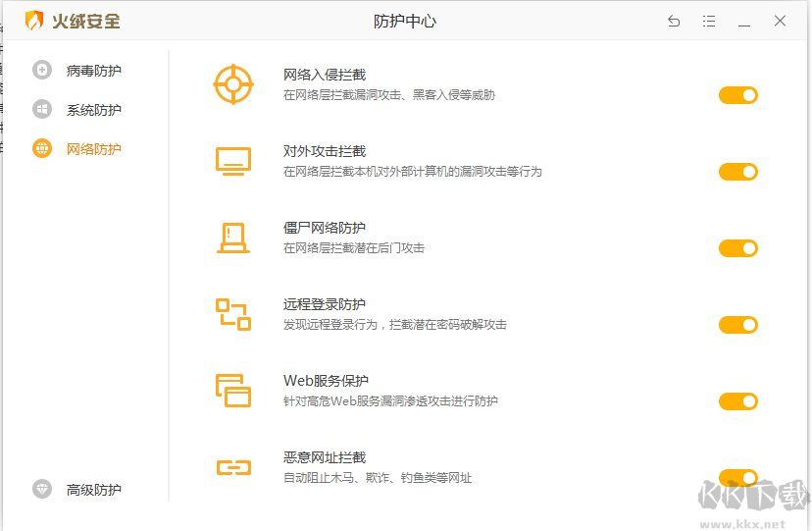Click the 病毒防护 plus-circle icon
This screenshot has height=531, width=812.
(x=42, y=70)
